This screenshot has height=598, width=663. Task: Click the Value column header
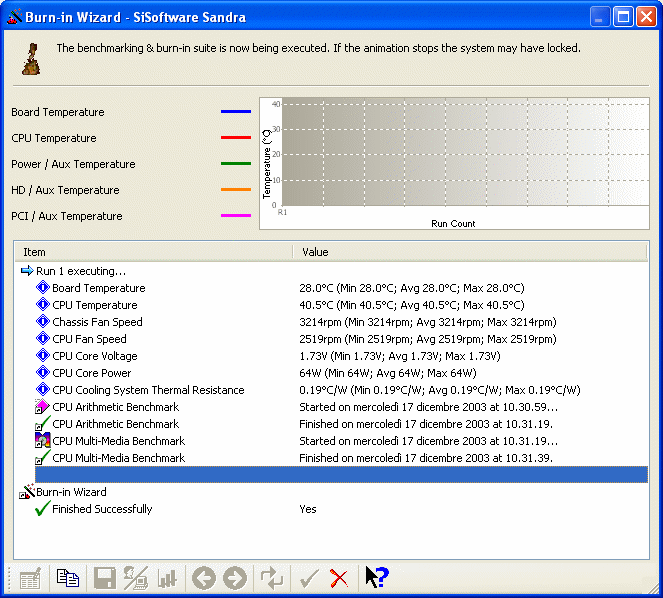click(470, 252)
